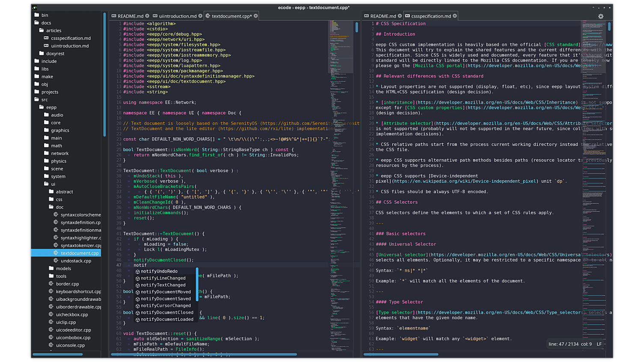The height and width of the screenshot is (362, 644).
Task: Choose notifyTextChanged autocomplete suggestion
Action: pyautogui.click(x=165, y=285)
